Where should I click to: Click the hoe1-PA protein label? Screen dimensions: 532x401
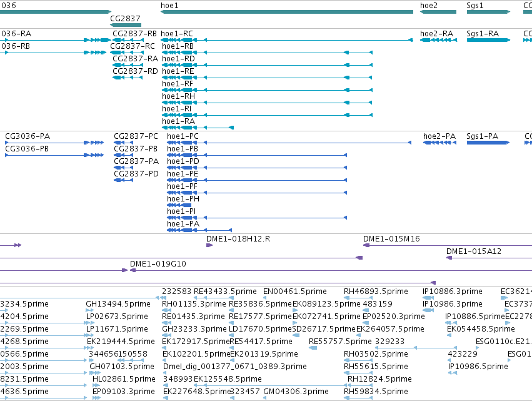tap(183, 224)
